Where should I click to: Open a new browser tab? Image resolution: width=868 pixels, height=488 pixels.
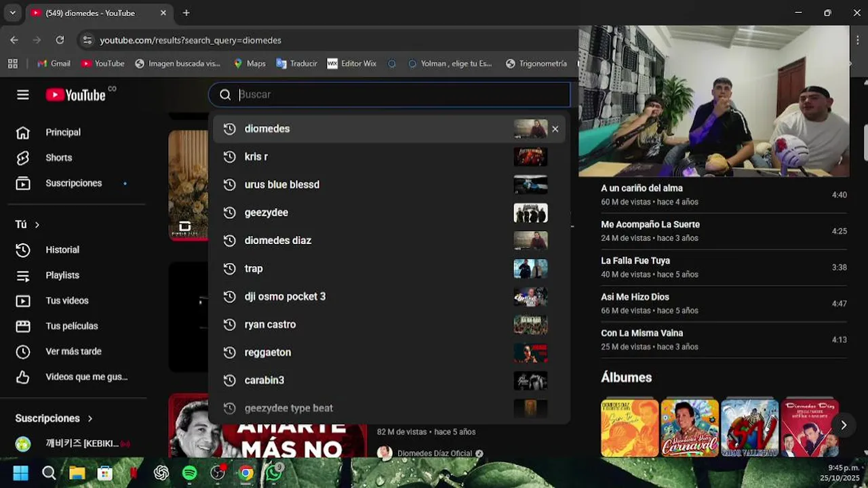(186, 13)
